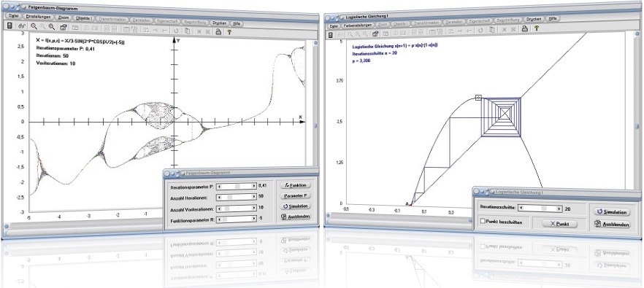
Task: Click the curve tool icon in Feigenbaum-Diagramm toolbar
Action: click(x=22, y=26)
